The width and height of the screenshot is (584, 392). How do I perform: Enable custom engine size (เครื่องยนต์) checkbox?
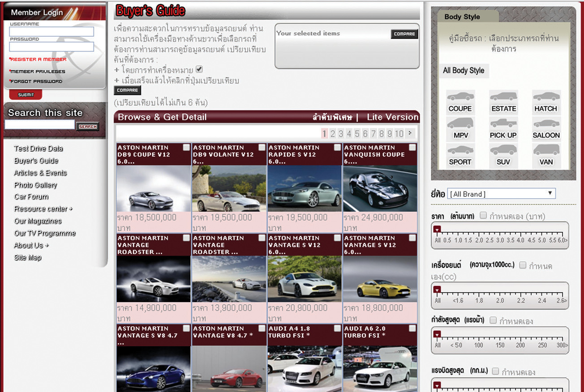(x=523, y=265)
